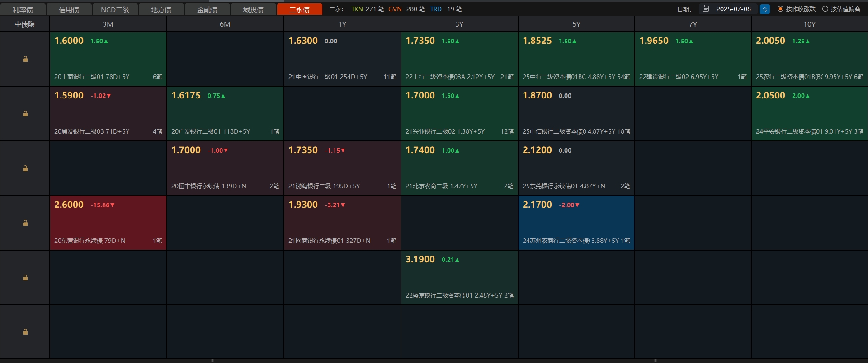Image resolution: width=868 pixels, height=363 pixels.
Task: Open the 城投债 tab
Action: click(253, 9)
